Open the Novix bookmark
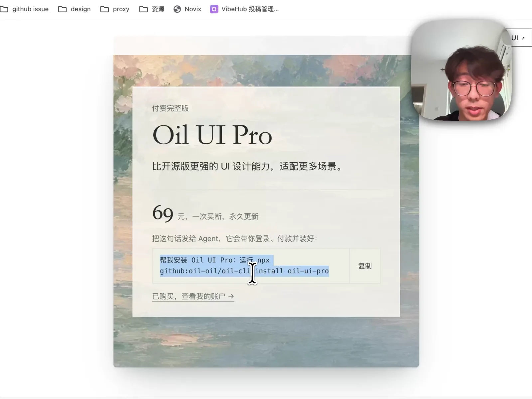Viewport: 532px width, 399px height. 188,9
